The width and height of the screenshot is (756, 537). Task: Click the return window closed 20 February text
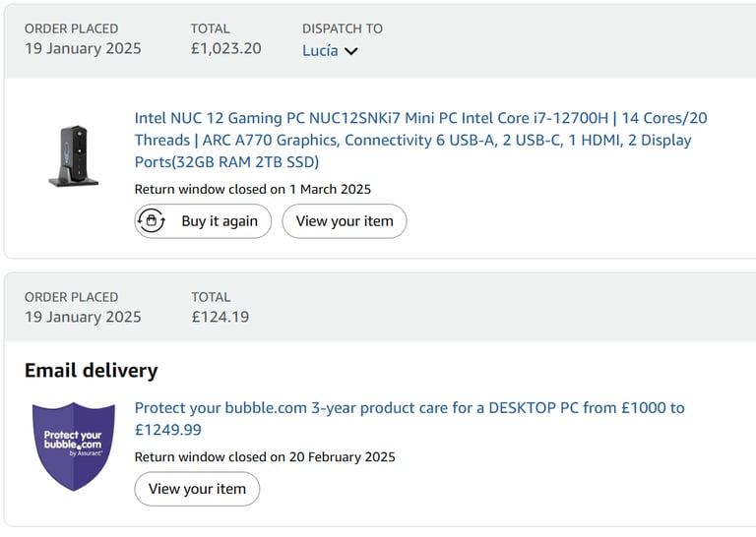[265, 457]
